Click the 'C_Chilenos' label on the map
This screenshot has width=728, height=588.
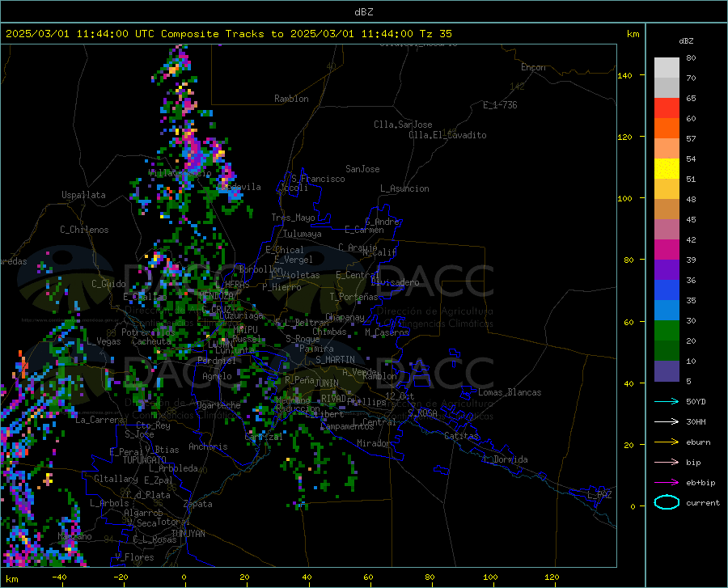84,230
